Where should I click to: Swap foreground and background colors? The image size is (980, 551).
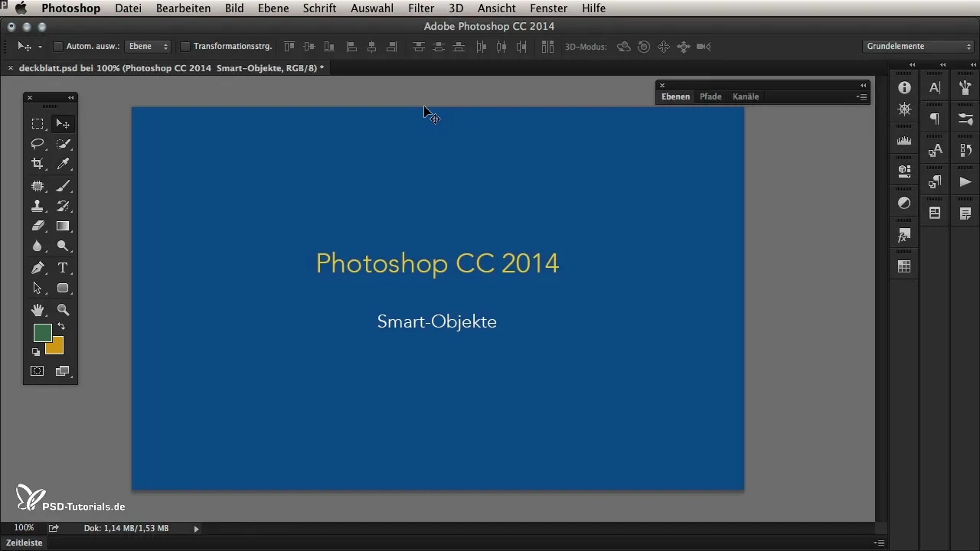(x=61, y=327)
